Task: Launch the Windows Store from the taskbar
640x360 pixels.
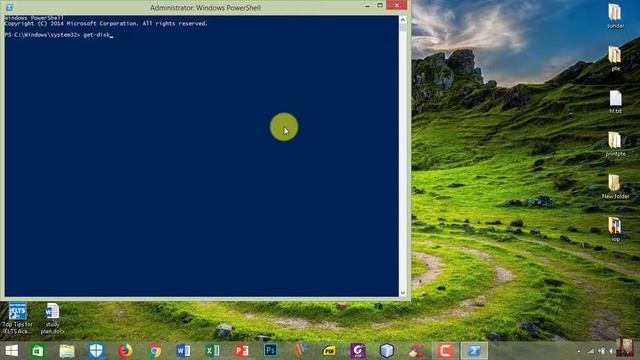Action: tap(38, 351)
